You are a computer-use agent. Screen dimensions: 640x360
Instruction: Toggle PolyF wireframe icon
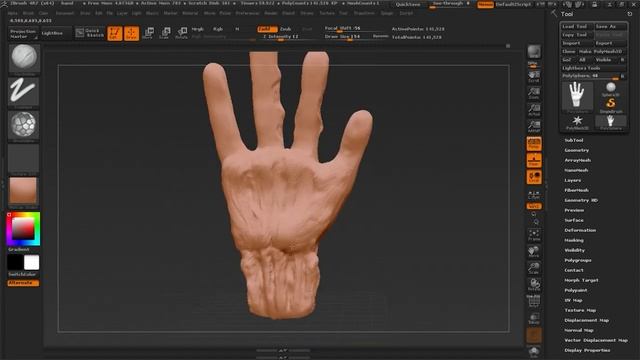tap(534, 301)
